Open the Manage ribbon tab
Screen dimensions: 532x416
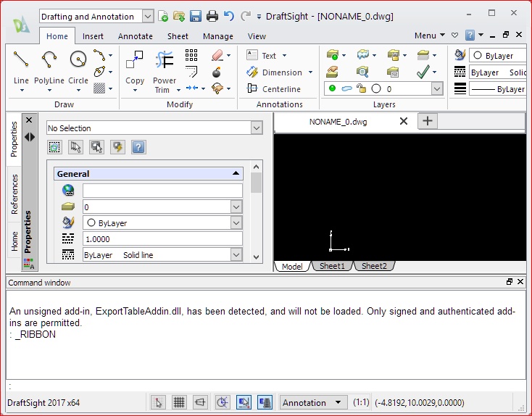(x=218, y=36)
